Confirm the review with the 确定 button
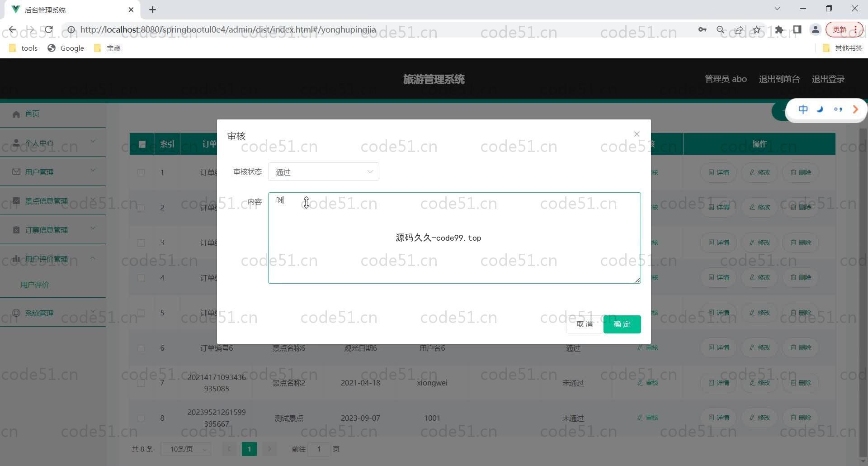This screenshot has height=466, width=868. (622, 324)
